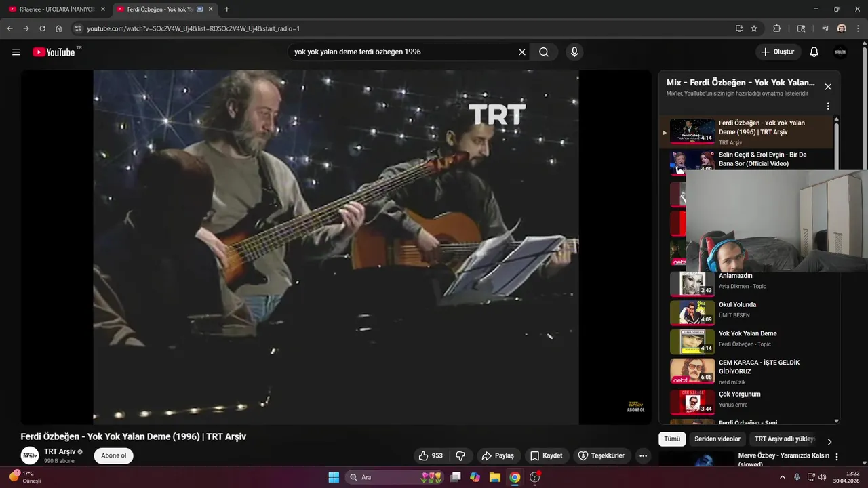This screenshot has width=868, height=488.
Task: Select TRT Arşiv adlı yükleyen chip
Action: click(x=785, y=439)
